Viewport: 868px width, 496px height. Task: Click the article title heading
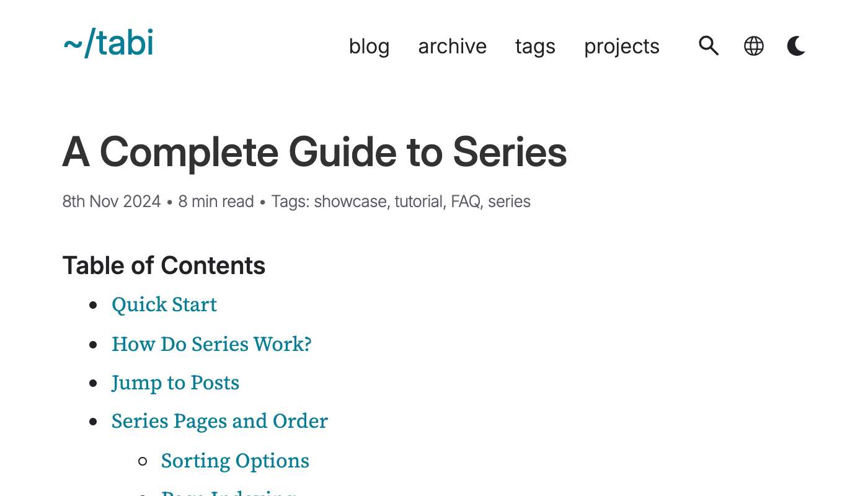pyautogui.click(x=314, y=152)
